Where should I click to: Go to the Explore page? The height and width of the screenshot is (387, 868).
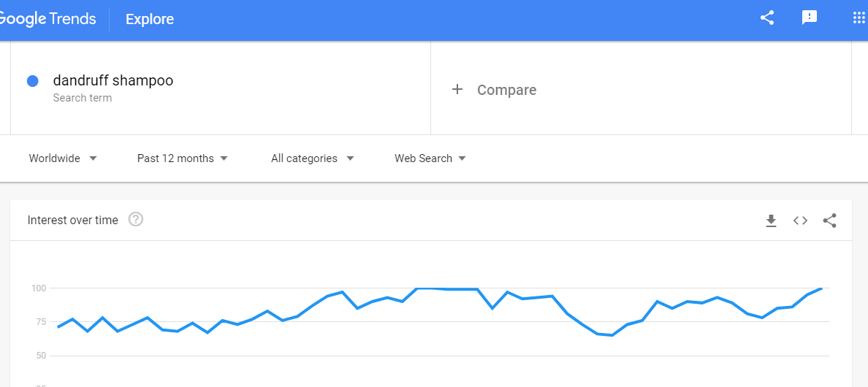point(150,19)
